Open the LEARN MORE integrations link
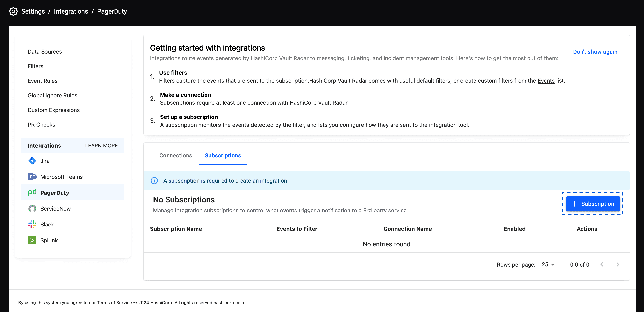The image size is (644, 312). pyautogui.click(x=101, y=145)
